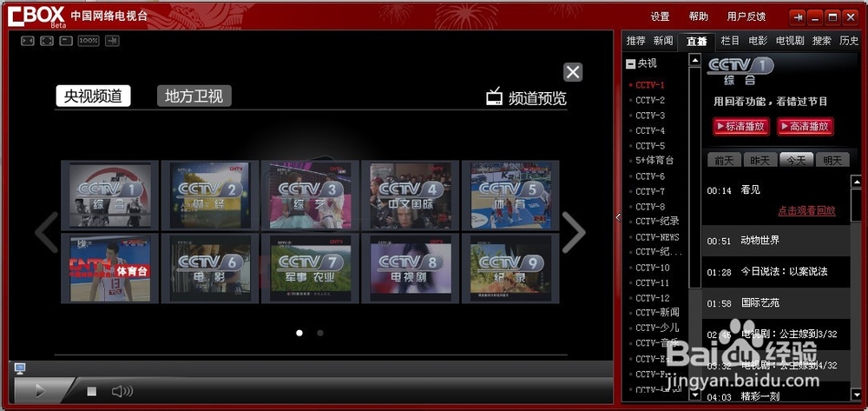
Task: Go to previous channel page arrow
Action: click(x=47, y=232)
